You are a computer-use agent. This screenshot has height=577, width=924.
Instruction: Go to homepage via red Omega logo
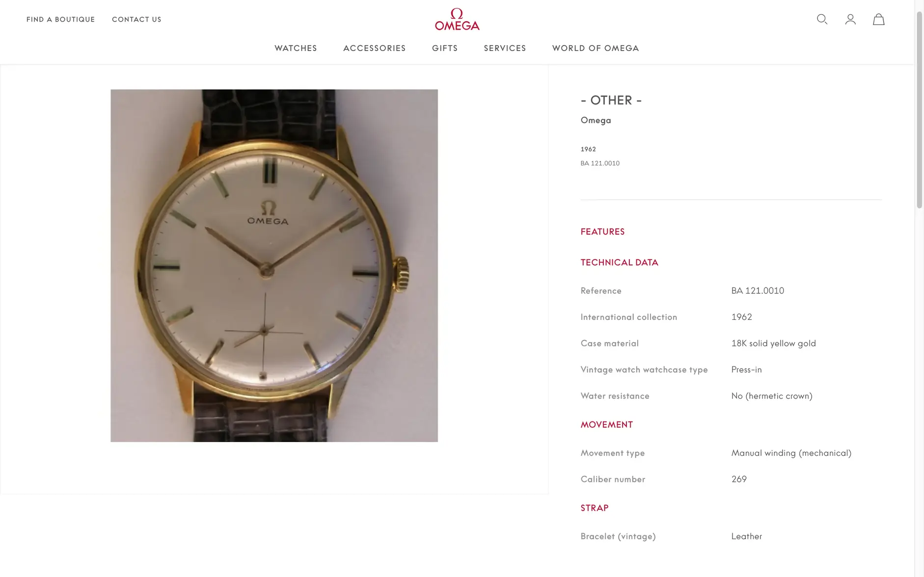457,19
